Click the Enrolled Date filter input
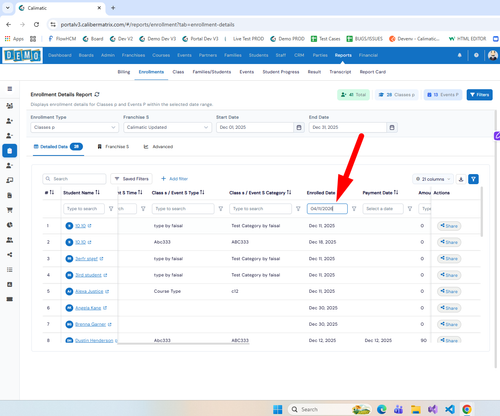500x416 pixels. [x=327, y=209]
